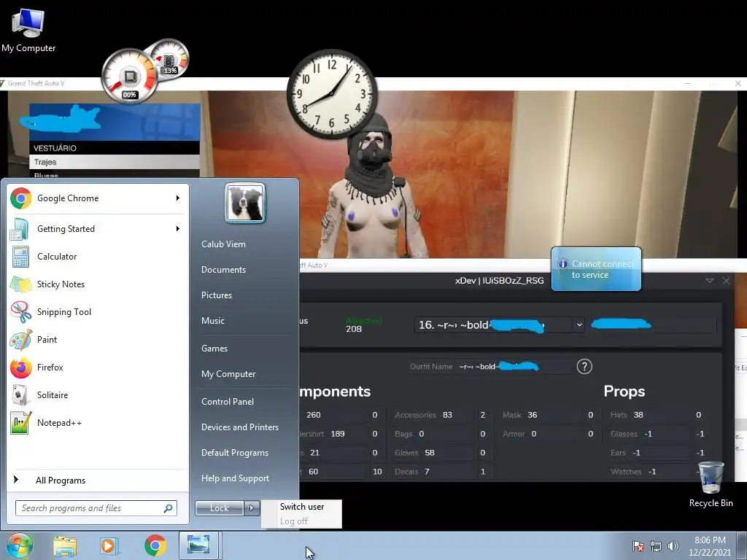The height and width of the screenshot is (560, 747).
Task: Open Control Panel from Start menu
Action: coord(228,402)
